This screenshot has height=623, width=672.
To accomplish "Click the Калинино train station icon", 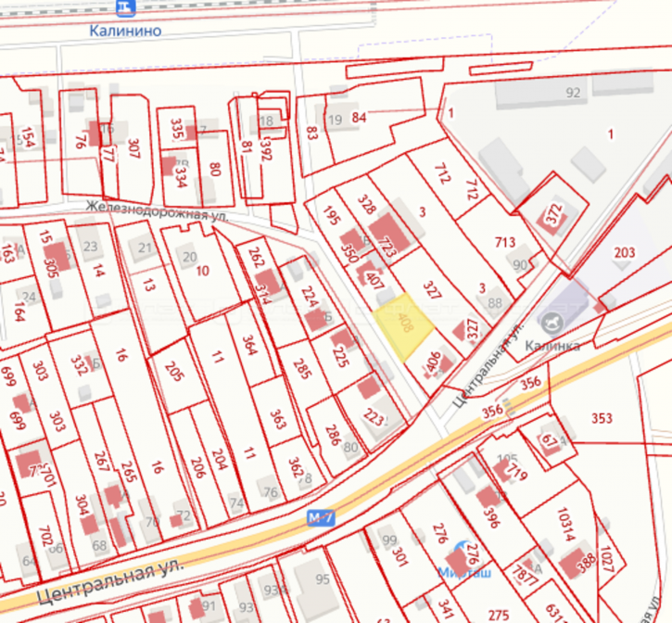I will tap(125, 7).
